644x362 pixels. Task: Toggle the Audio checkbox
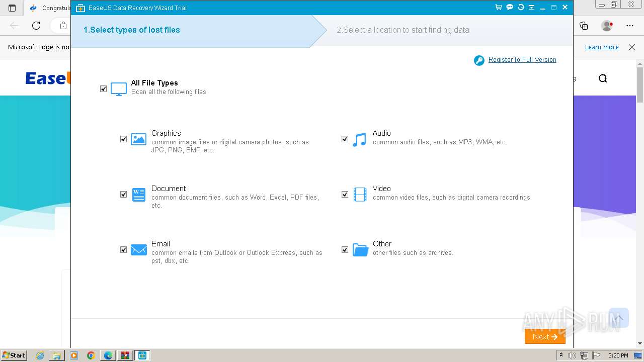coord(345,139)
